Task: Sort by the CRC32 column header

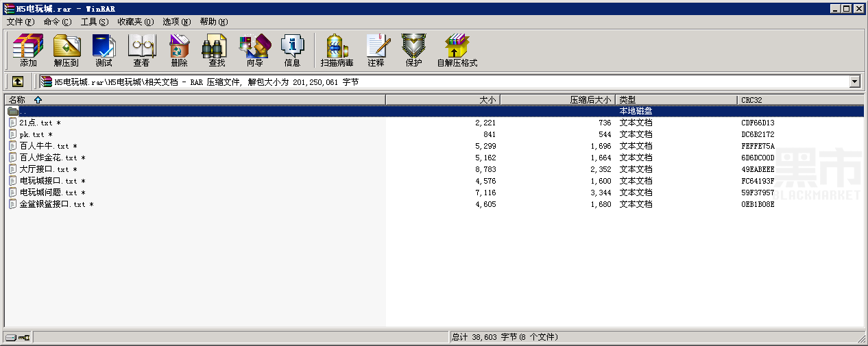Action: pos(800,100)
